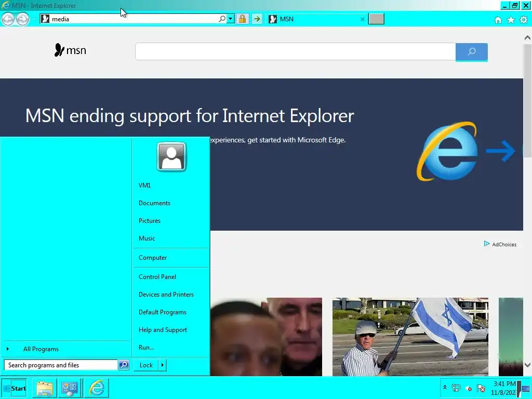Open the news thumbnail with two men's faces
The width and height of the screenshot is (532, 399).
[266, 337]
